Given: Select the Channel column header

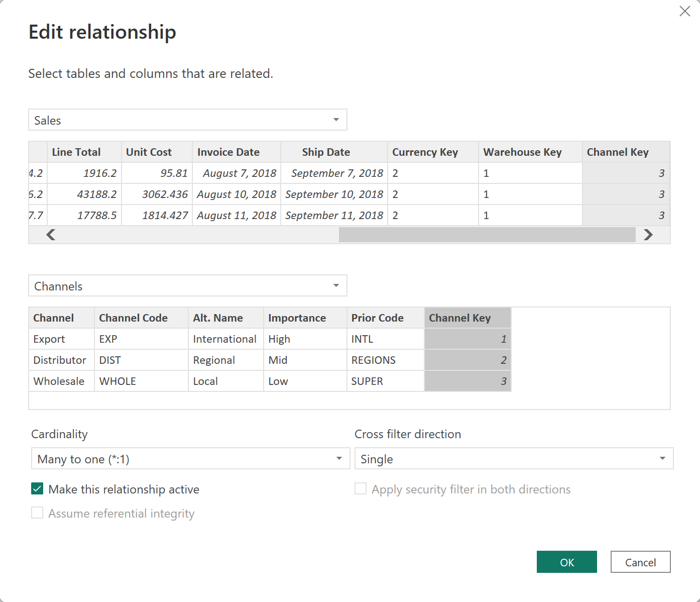Looking at the screenshot, I should [61, 318].
